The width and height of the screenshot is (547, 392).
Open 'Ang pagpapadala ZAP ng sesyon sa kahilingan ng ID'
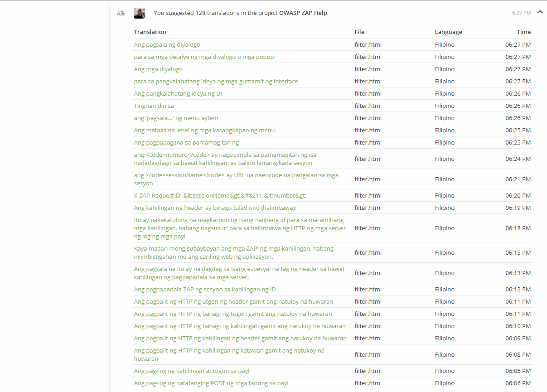click(x=205, y=289)
